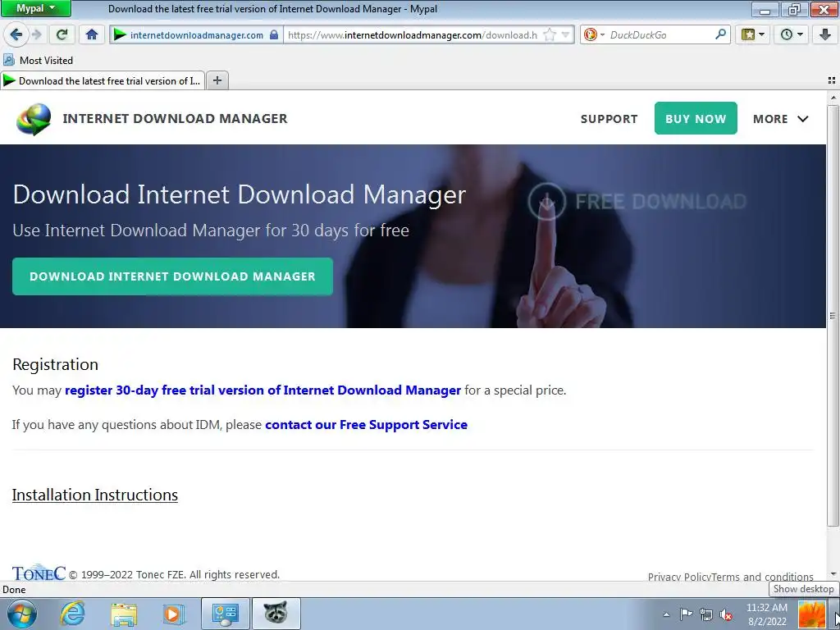Bookmark this page with the star icon
840x630 pixels.
pos(550,34)
